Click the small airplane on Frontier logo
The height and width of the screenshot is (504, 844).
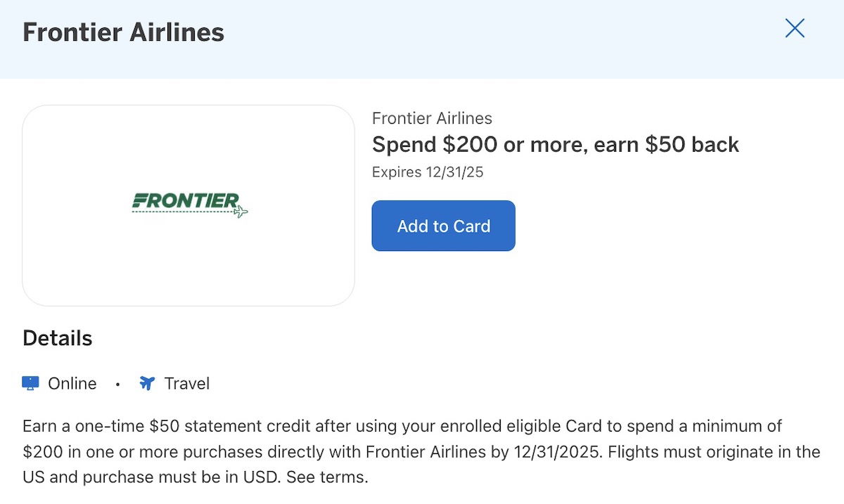pos(241,211)
